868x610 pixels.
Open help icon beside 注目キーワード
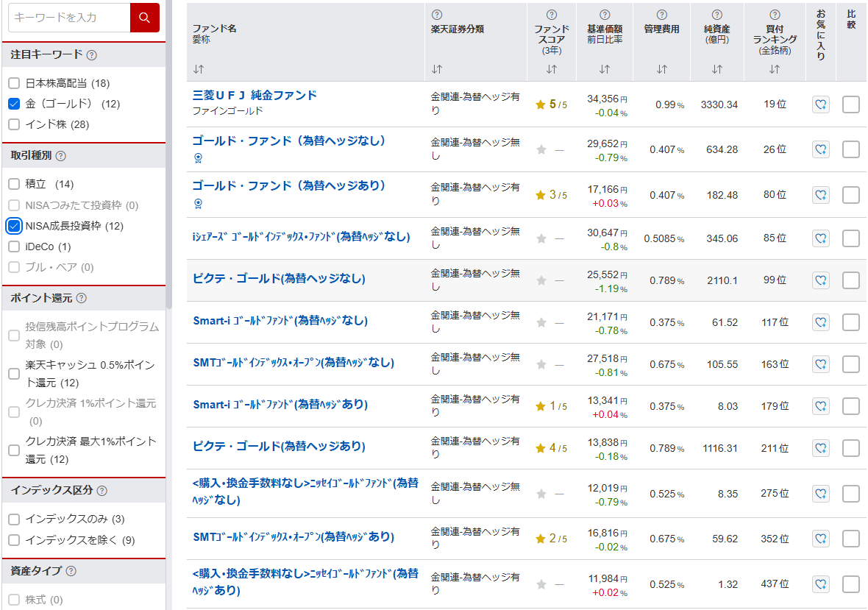[x=92, y=54]
